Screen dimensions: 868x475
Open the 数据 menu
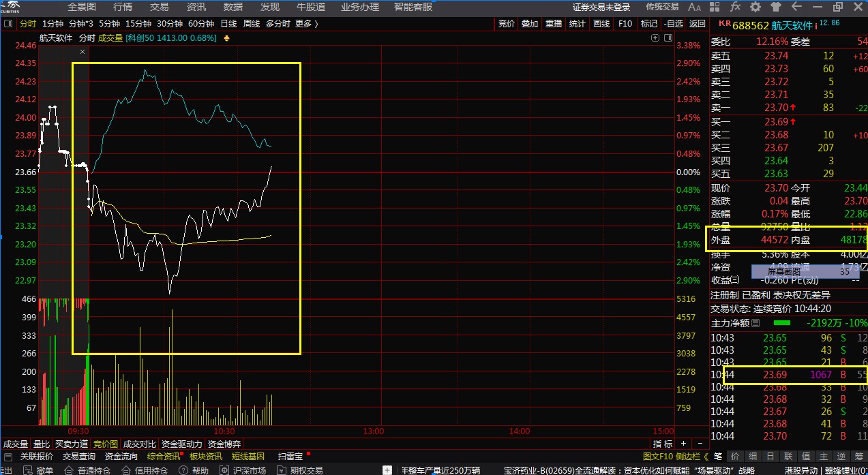pyautogui.click(x=233, y=7)
